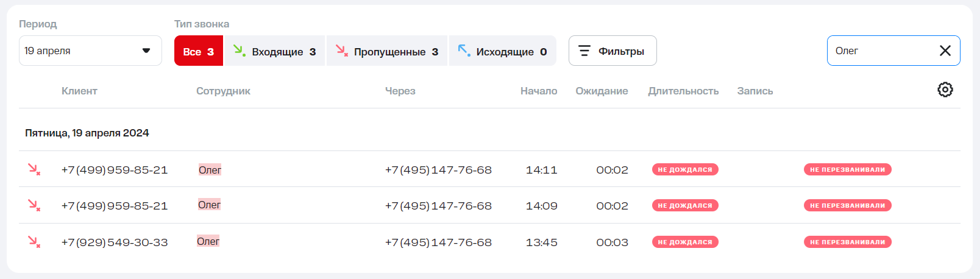The height and width of the screenshot is (279, 980).
Task: Click missed call icon in 13:45 row
Action: [34, 242]
